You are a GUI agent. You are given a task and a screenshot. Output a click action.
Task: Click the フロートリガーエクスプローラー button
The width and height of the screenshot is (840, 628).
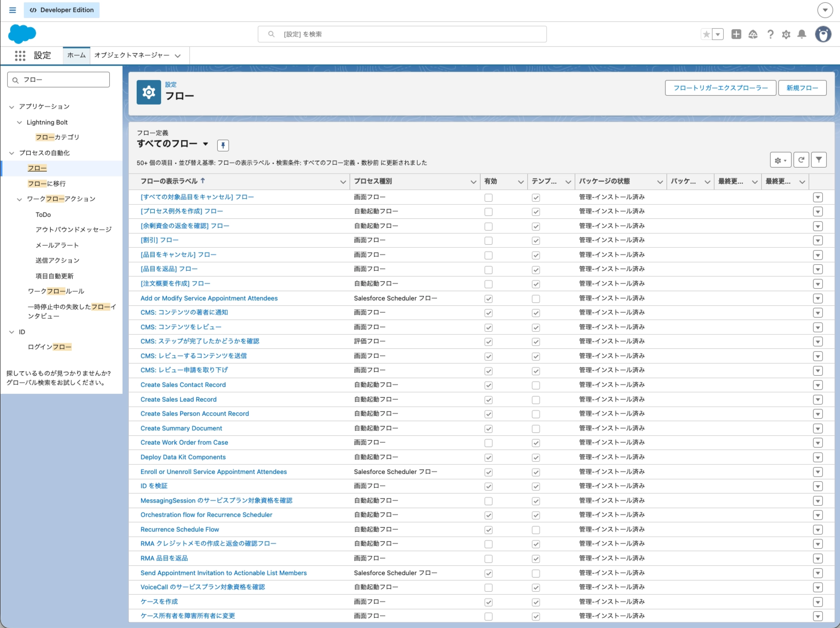pyautogui.click(x=720, y=88)
